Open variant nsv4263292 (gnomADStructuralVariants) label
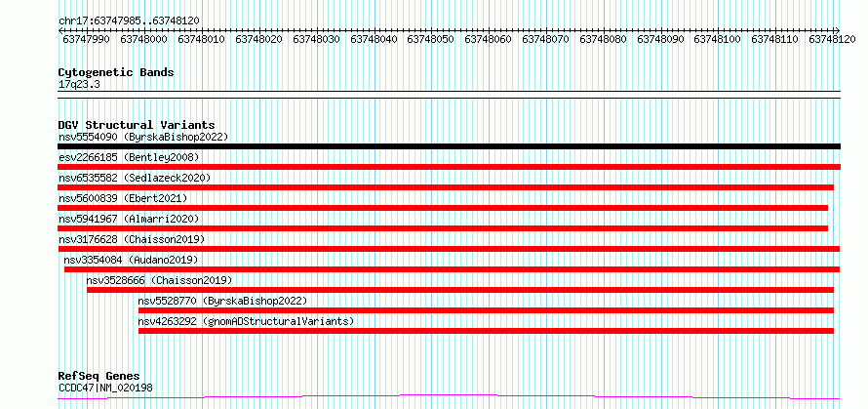This screenshot has height=409, width=868. click(x=246, y=321)
